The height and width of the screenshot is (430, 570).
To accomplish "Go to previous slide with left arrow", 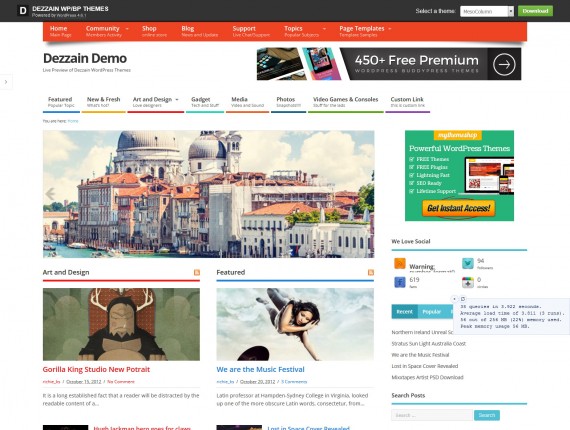I will click(x=50, y=194).
